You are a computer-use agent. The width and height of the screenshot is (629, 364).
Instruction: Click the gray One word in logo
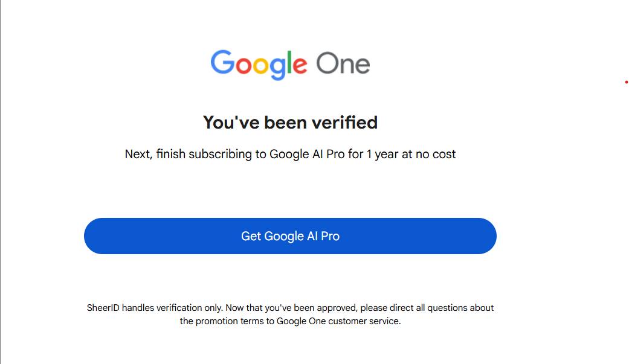[343, 63]
